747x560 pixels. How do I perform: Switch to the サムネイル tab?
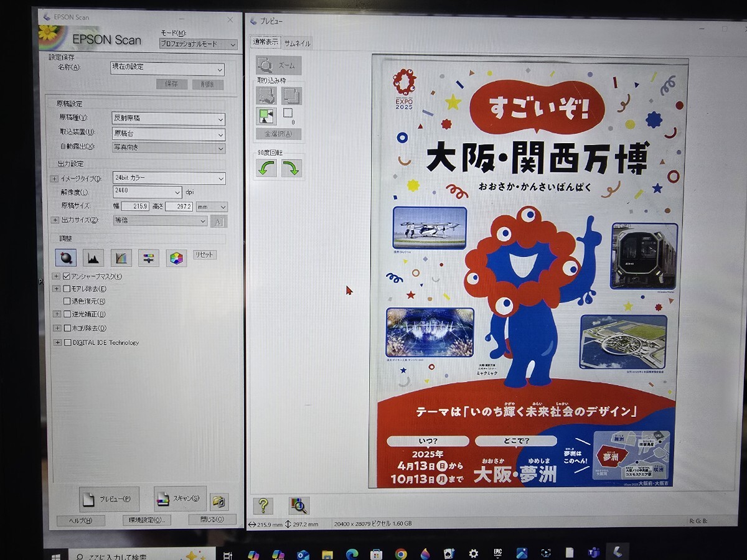click(x=297, y=43)
